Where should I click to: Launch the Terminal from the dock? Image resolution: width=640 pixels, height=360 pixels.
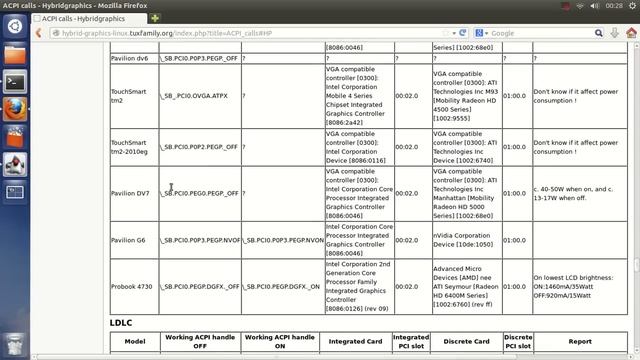pyautogui.click(x=15, y=82)
